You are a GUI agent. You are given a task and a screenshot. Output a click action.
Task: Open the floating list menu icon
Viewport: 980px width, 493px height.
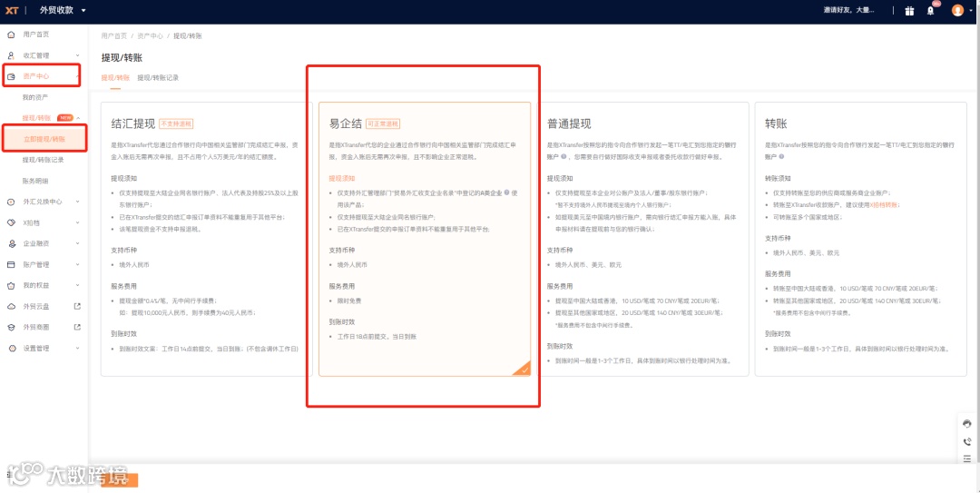point(967,458)
